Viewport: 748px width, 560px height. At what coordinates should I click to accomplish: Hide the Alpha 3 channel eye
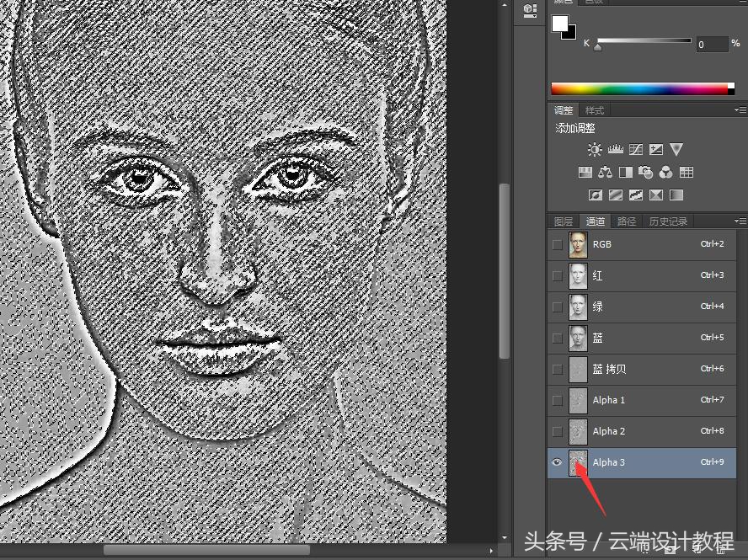tap(557, 462)
